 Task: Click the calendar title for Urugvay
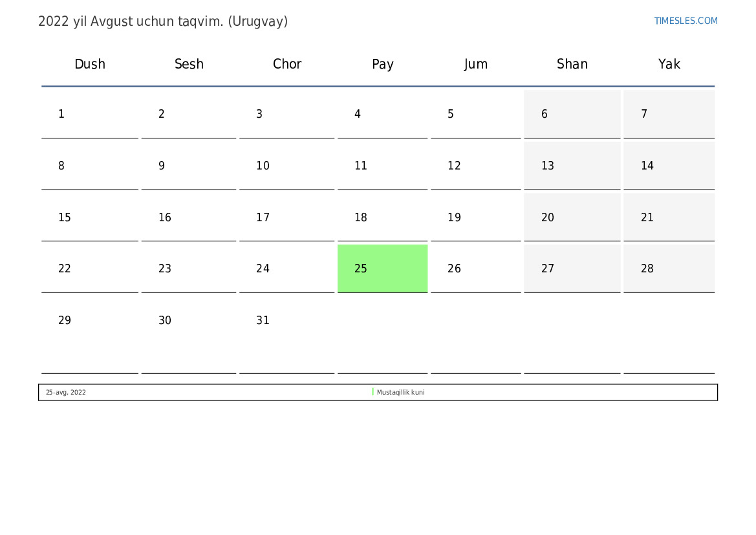pos(163,22)
